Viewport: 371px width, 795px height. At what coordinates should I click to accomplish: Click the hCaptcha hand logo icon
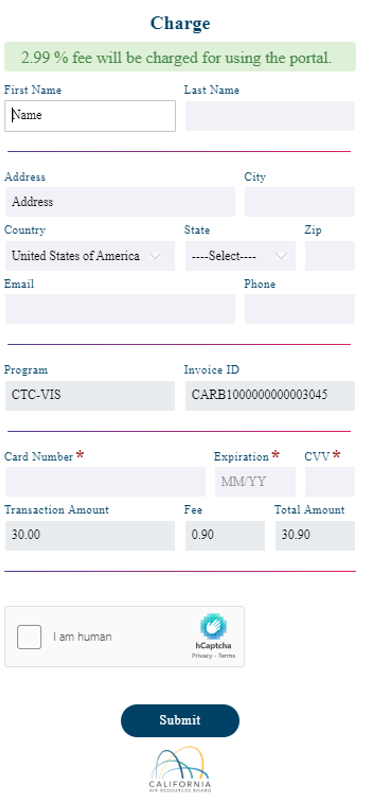point(213,626)
